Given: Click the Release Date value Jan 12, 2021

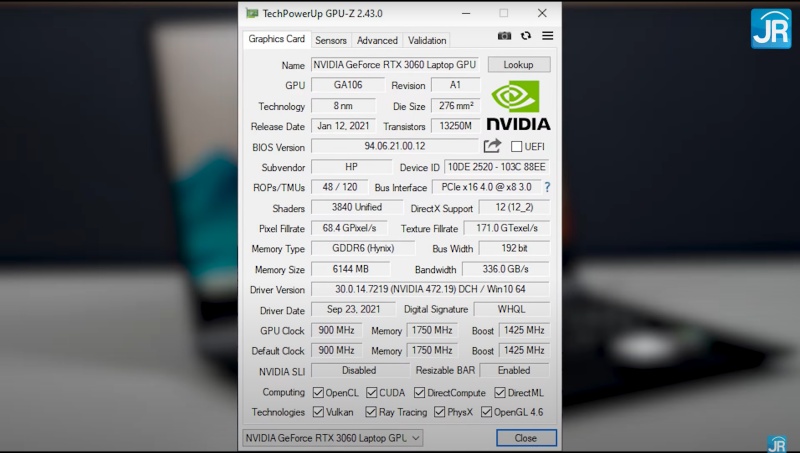Looking at the screenshot, I should (x=343, y=125).
